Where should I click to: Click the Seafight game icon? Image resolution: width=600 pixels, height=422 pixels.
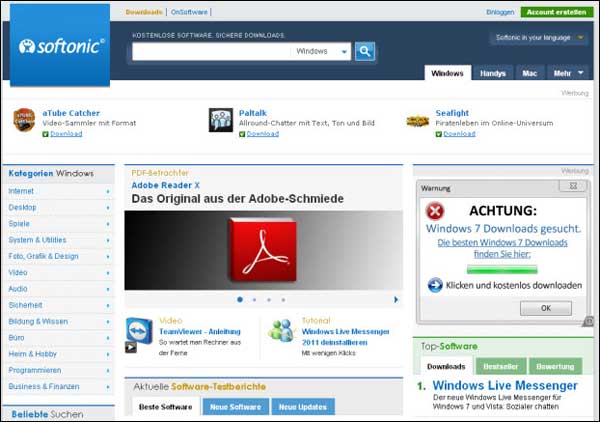click(x=417, y=121)
